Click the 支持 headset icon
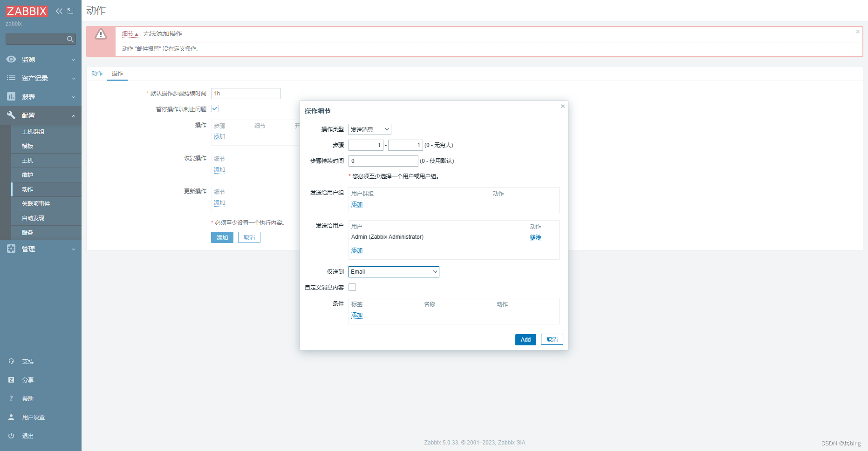868x451 pixels. (x=11, y=361)
